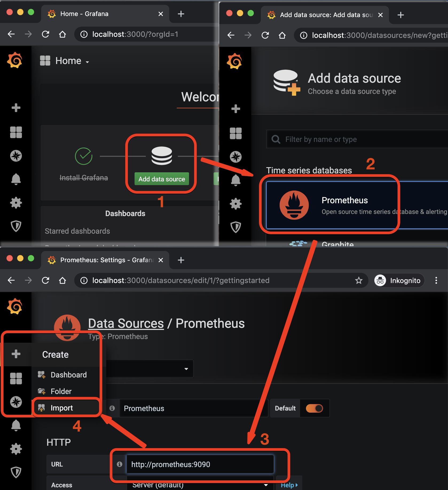Switch to Prometheus: Settings browser tab
This screenshot has height=490, width=448.
[105, 260]
